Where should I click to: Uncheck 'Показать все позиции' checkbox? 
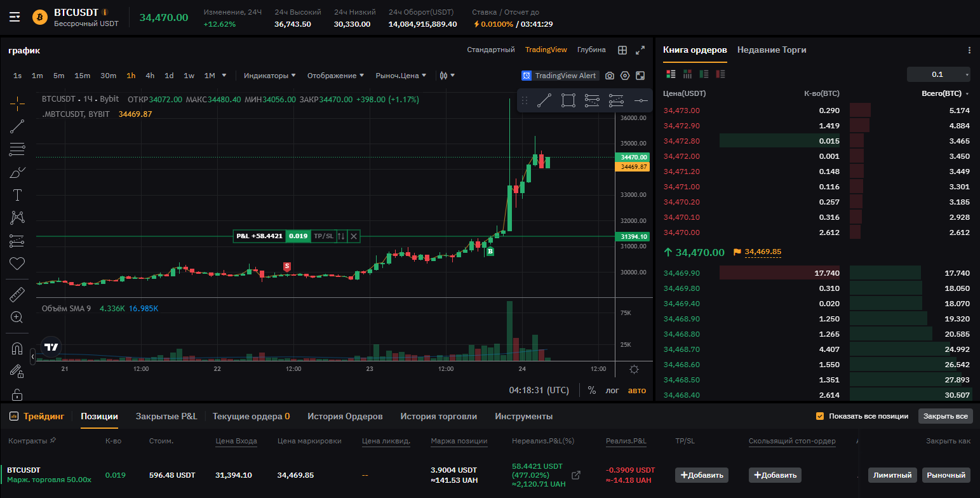820,417
